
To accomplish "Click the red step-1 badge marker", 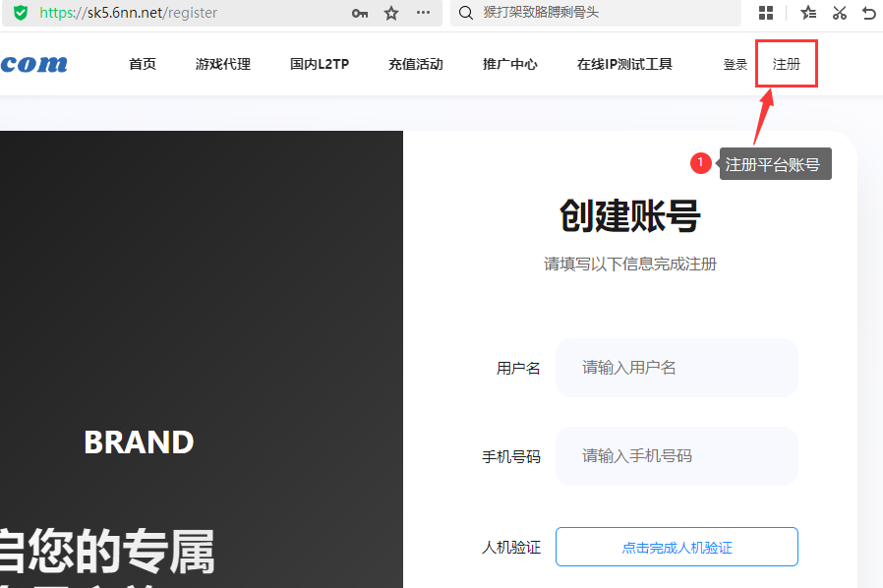I will (x=700, y=163).
